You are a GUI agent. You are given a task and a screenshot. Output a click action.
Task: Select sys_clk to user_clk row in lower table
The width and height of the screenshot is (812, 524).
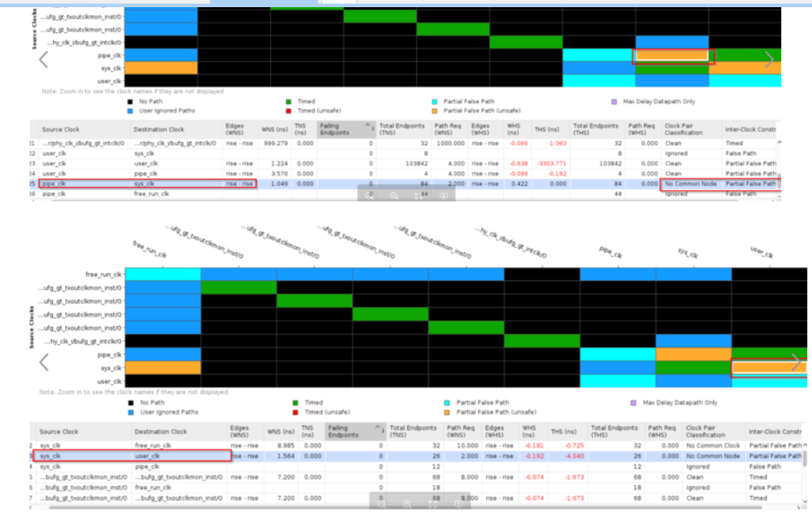coord(417,456)
